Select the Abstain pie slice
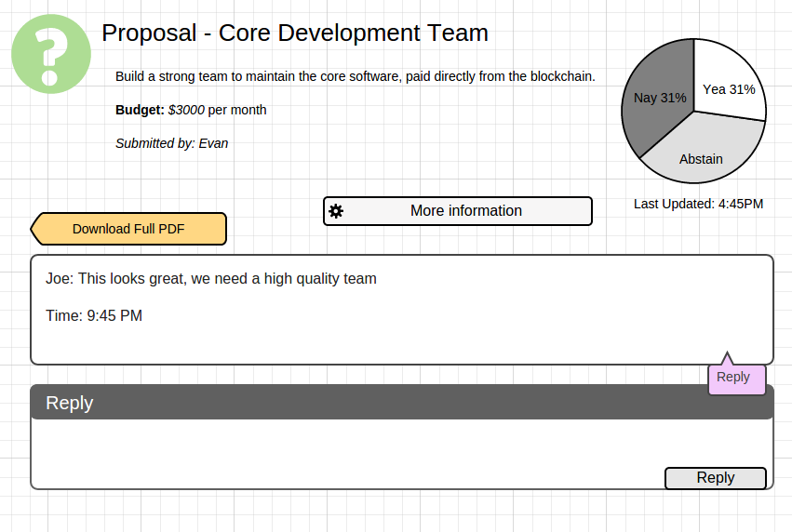 click(x=702, y=152)
